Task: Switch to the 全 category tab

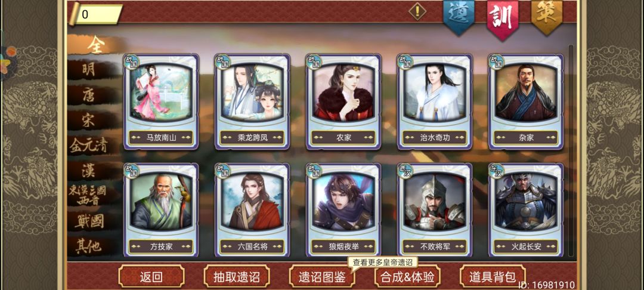Action: click(x=95, y=45)
